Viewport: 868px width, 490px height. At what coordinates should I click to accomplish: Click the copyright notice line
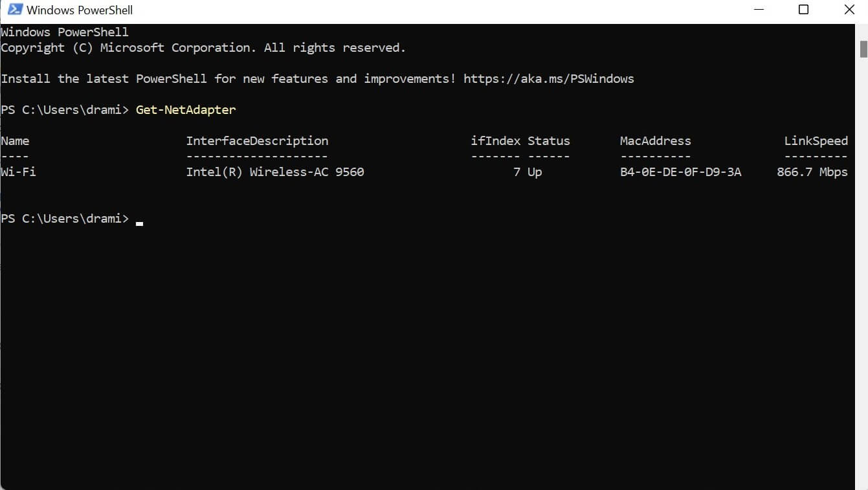click(x=203, y=47)
